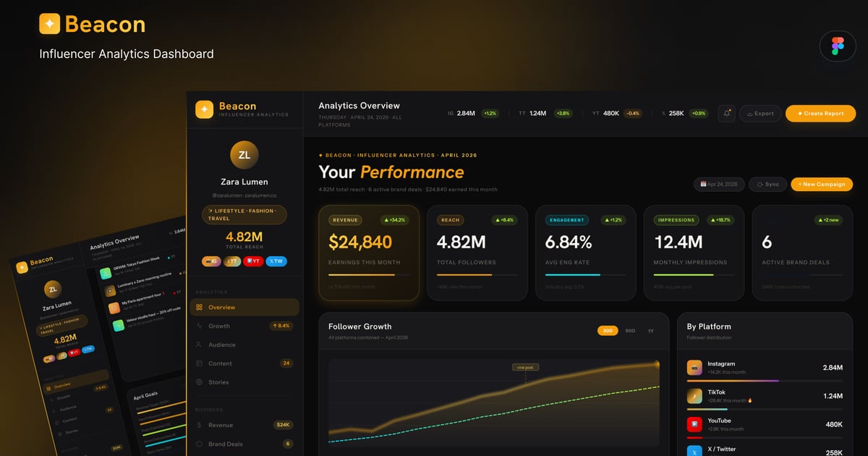The height and width of the screenshot is (456, 868).
Task: Click the Luminary x Zara post thumbnail
Action: 110,291
